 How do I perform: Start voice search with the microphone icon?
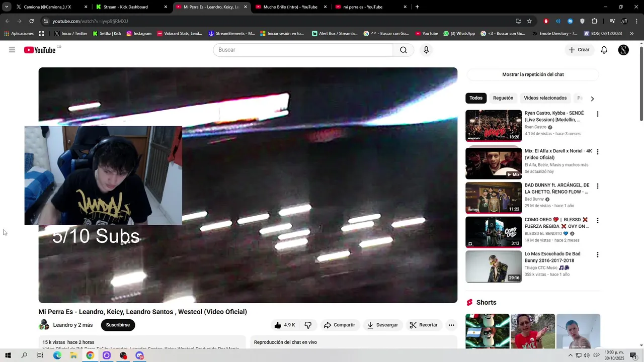click(x=426, y=50)
